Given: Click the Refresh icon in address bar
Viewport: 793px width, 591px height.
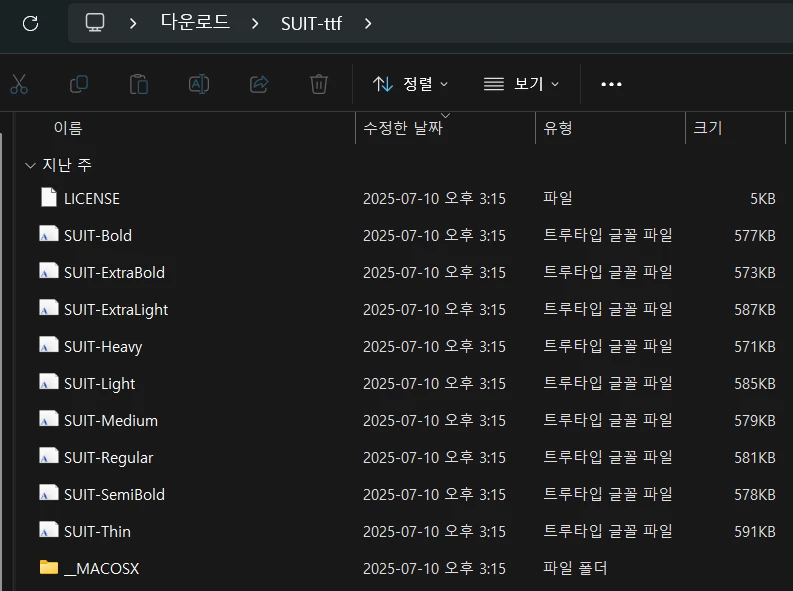Looking at the screenshot, I should click(30, 23).
